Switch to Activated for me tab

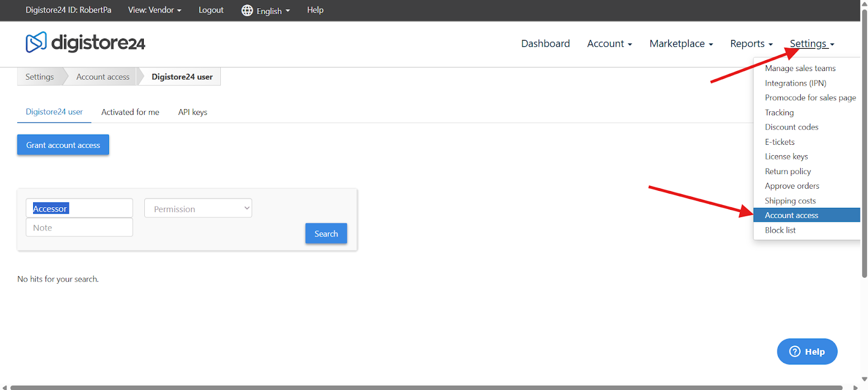[130, 112]
